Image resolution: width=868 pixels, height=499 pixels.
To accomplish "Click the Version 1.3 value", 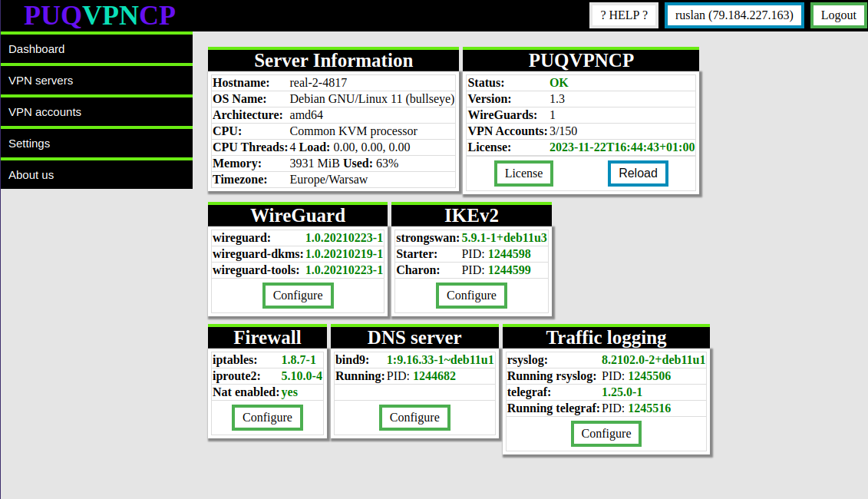I will click(x=557, y=99).
